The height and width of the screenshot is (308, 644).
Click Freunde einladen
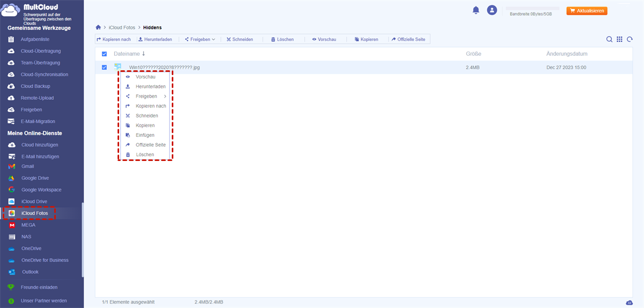[39, 288]
